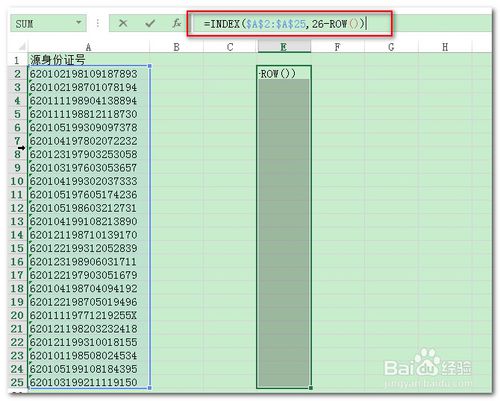
Task: Click cell 620121199310018155
Action: (x=89, y=342)
